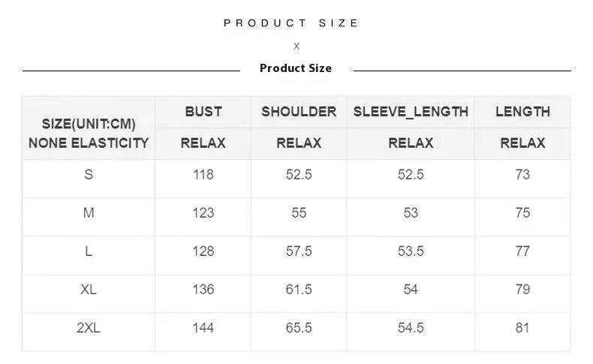Select length value 81 for 2XL

[x=522, y=328]
